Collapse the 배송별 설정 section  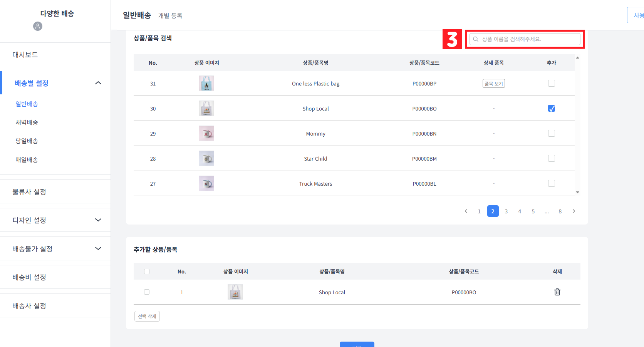click(x=98, y=83)
